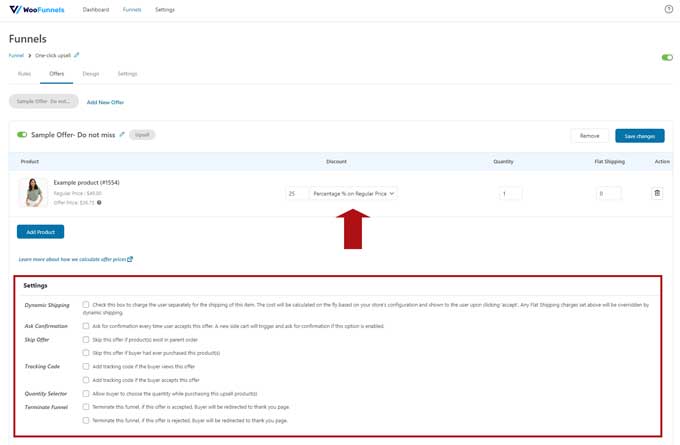This screenshot has width=680, height=445.
Task: Click the Quantity column header
Action: pos(503,161)
